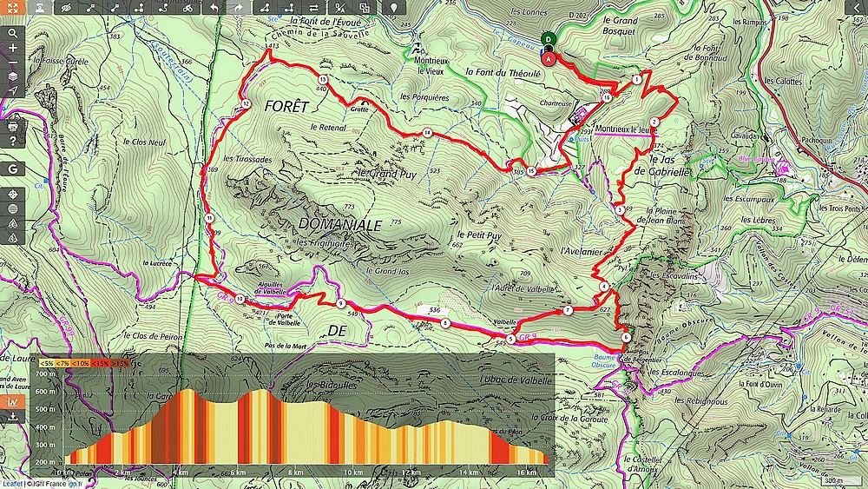The image size is (868, 489).
Task: Click route waypoint number 12
Action: coord(246,104)
